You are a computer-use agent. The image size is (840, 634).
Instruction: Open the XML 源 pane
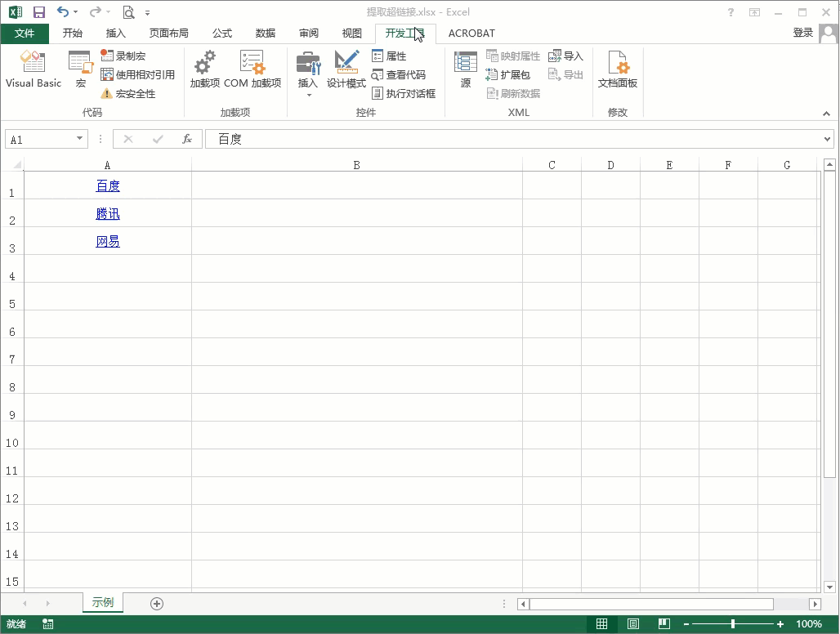pyautogui.click(x=466, y=69)
